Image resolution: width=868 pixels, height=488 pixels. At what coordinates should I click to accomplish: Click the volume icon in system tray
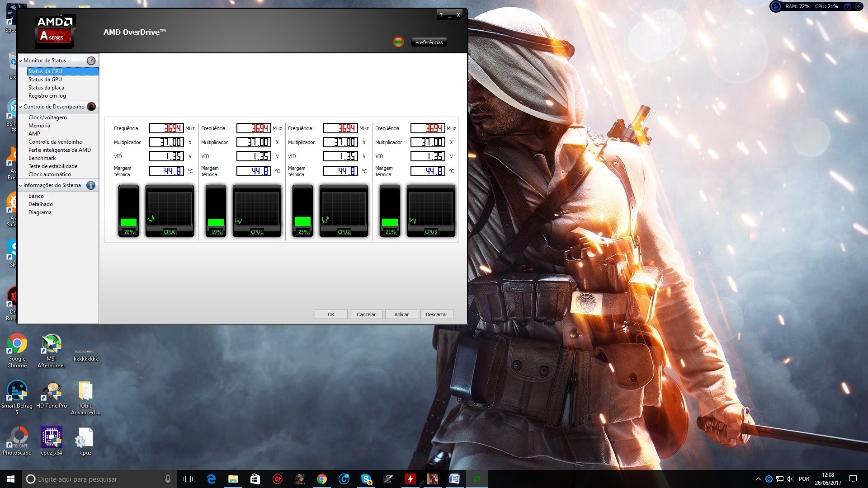point(790,479)
